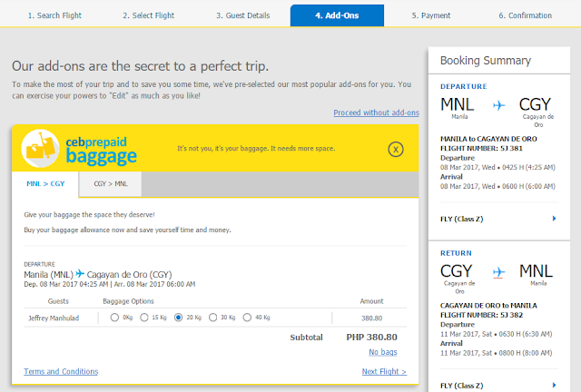Click the return plane icon between CGY and MNL

point(498,272)
